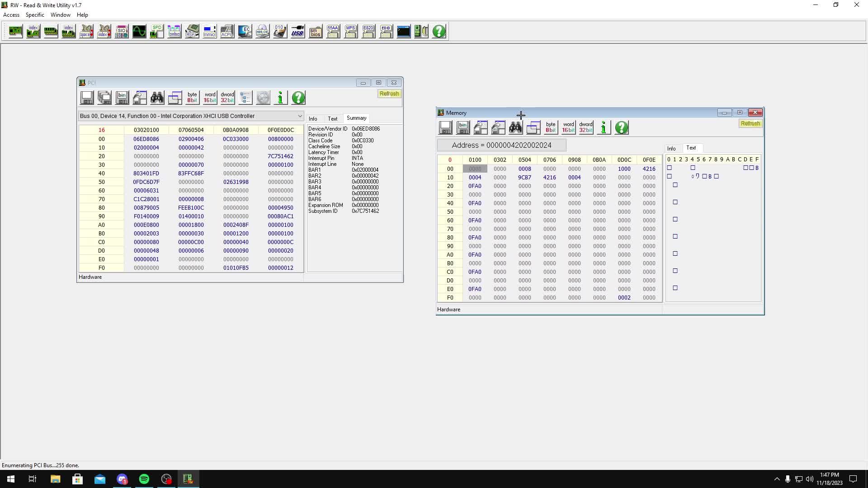Open the EC embedded controller tool
868x488 pixels.
[x=245, y=31]
